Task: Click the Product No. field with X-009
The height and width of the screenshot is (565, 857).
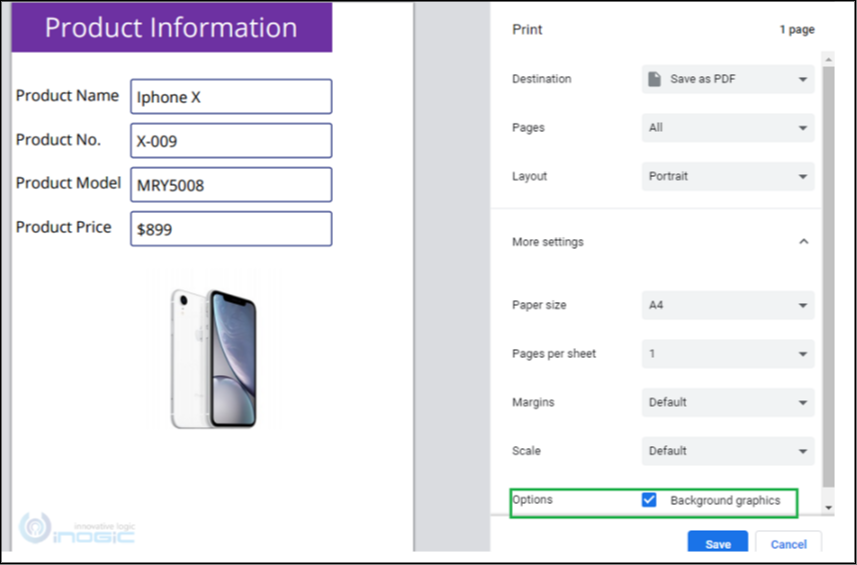Action: (231, 141)
